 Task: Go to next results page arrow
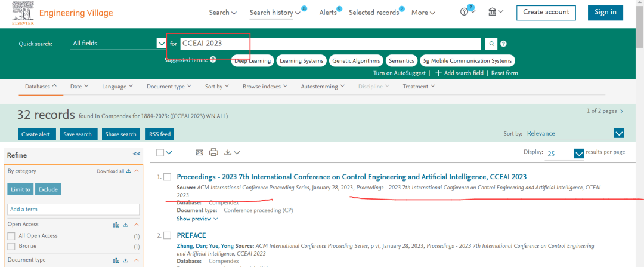tap(621, 111)
